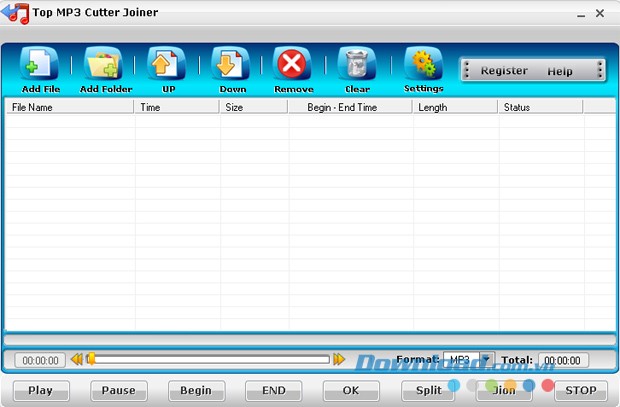Click the Add File icon
620x407 pixels.
tap(40, 65)
